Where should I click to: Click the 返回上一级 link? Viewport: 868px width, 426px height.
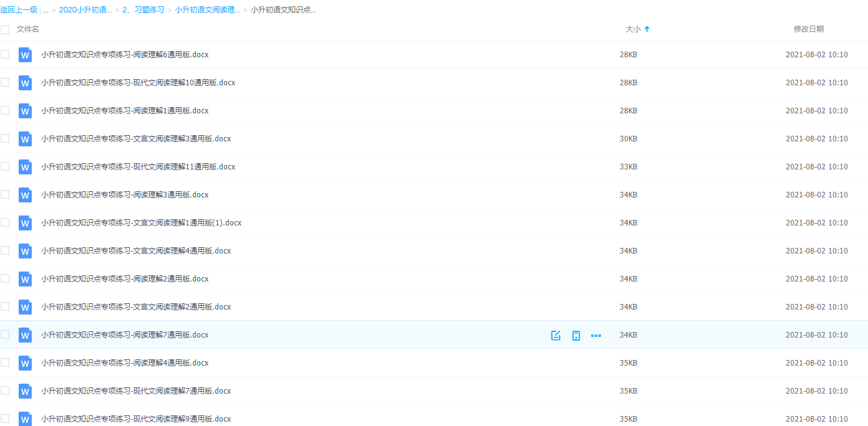(x=19, y=10)
